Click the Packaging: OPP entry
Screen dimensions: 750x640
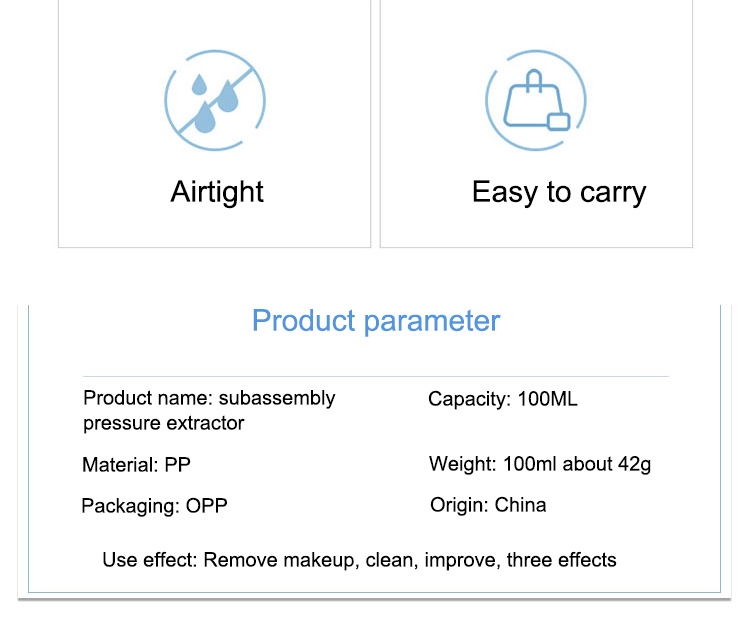(x=154, y=506)
